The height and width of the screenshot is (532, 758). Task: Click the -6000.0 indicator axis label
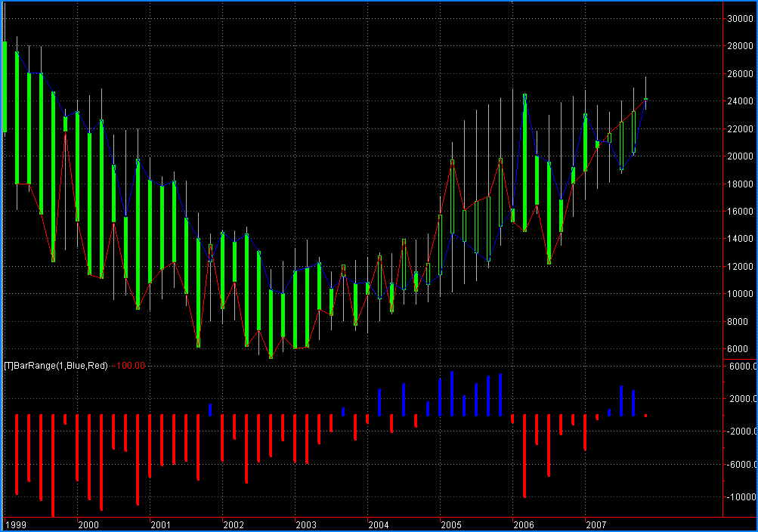click(x=741, y=464)
